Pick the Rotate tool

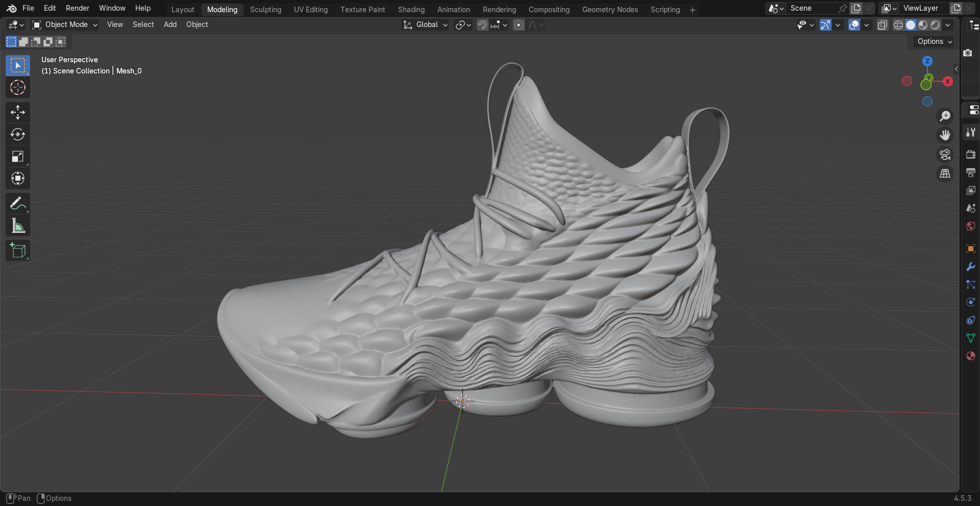[x=18, y=134]
